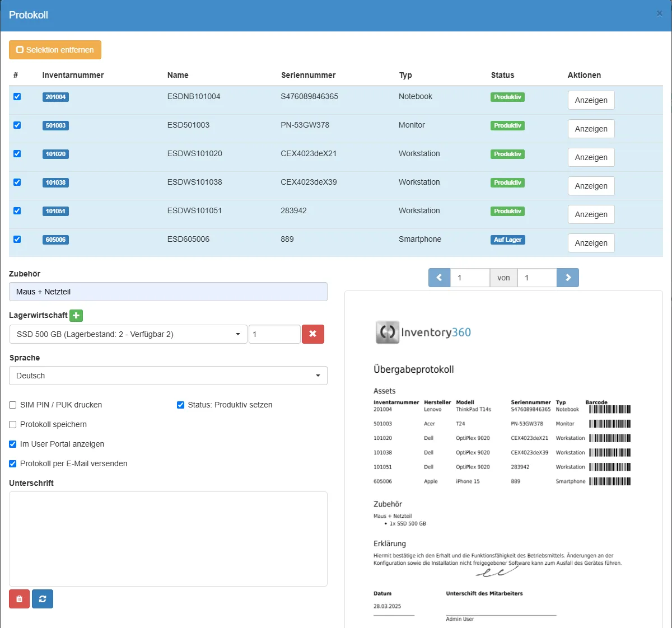This screenshot has height=628, width=672.
Task: Click Anzeigen for ESDNB101004 notebook
Action: 591,101
